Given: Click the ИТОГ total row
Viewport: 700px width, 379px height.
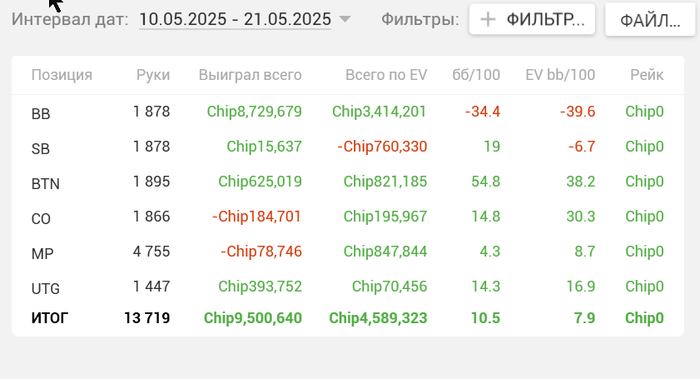Looking at the screenshot, I should point(348,318).
